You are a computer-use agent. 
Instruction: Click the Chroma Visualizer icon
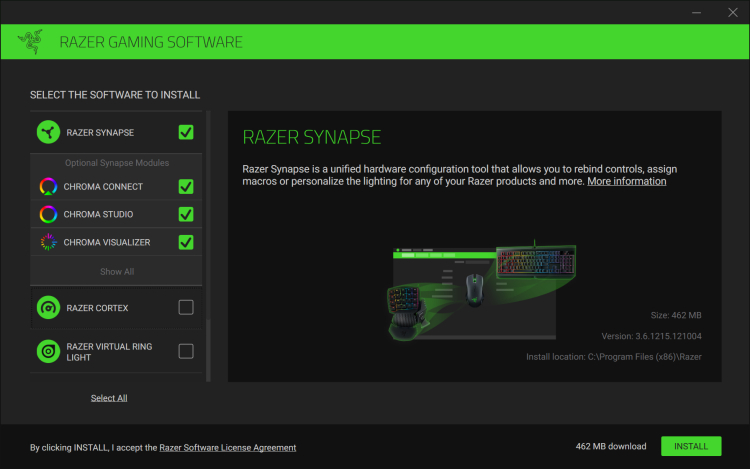pos(48,242)
